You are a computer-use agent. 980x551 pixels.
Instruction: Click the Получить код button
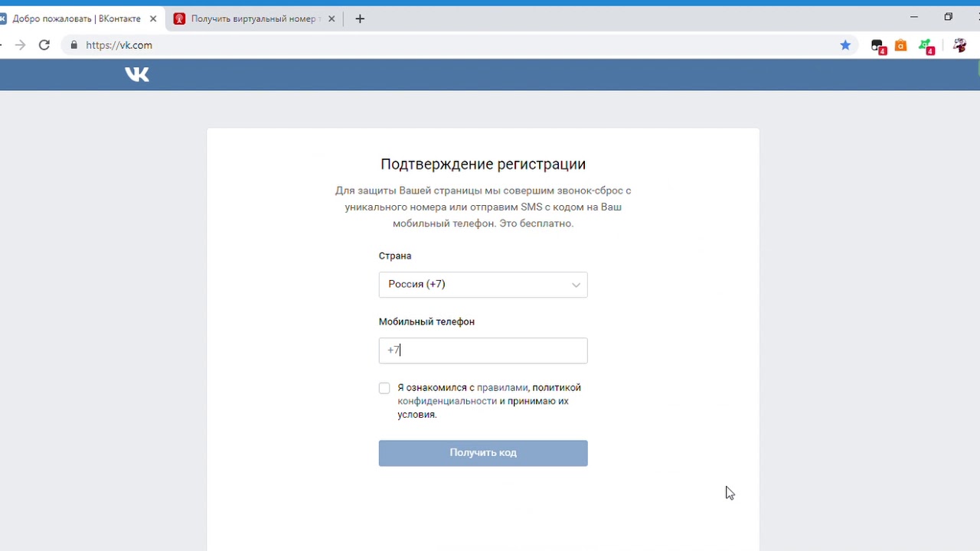(483, 453)
